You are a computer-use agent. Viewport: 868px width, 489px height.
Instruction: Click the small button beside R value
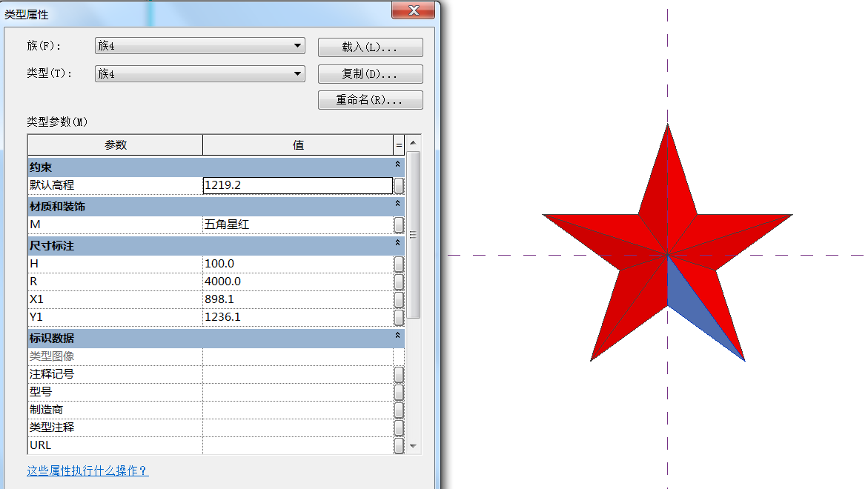coord(399,282)
